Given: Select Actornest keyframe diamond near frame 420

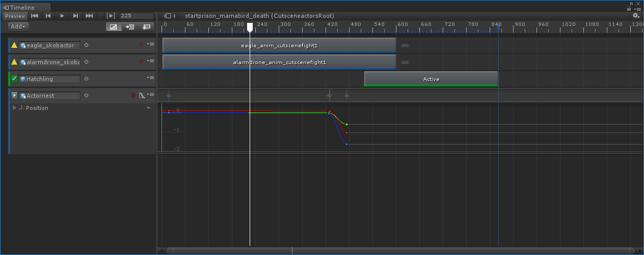Looking at the screenshot, I should coord(329,96).
